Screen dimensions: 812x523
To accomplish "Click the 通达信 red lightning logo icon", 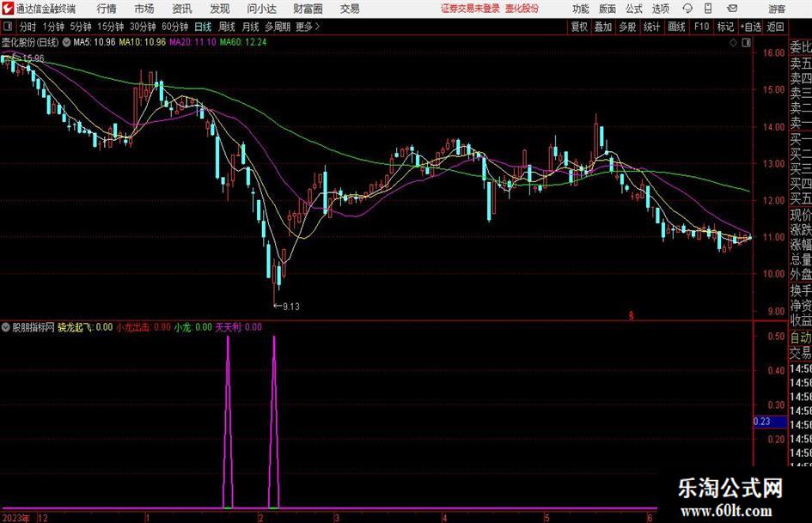I will (x=7, y=9).
